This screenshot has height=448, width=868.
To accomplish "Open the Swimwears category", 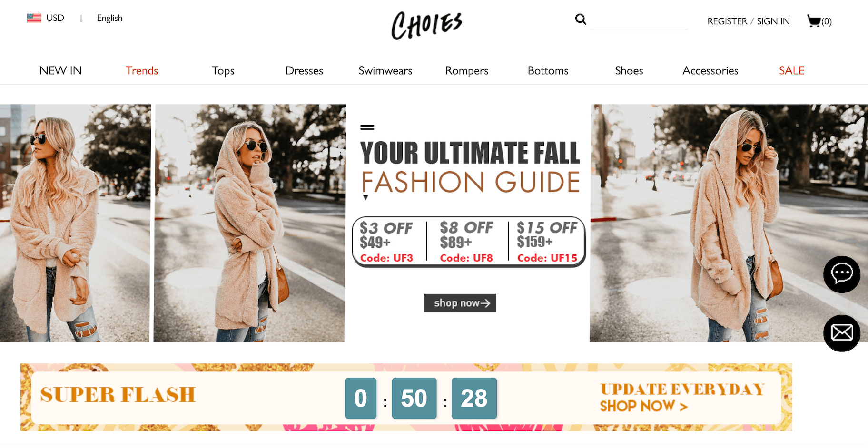I will pyautogui.click(x=385, y=70).
